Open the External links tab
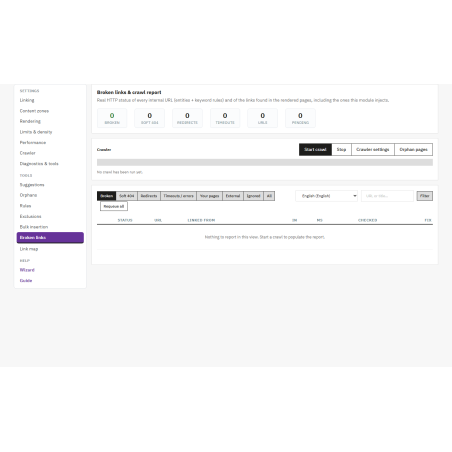The width and height of the screenshot is (452, 452). tap(233, 196)
